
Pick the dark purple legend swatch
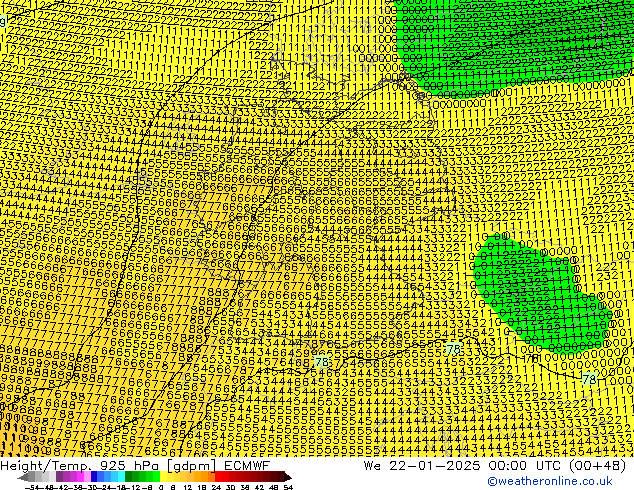click(59, 478)
